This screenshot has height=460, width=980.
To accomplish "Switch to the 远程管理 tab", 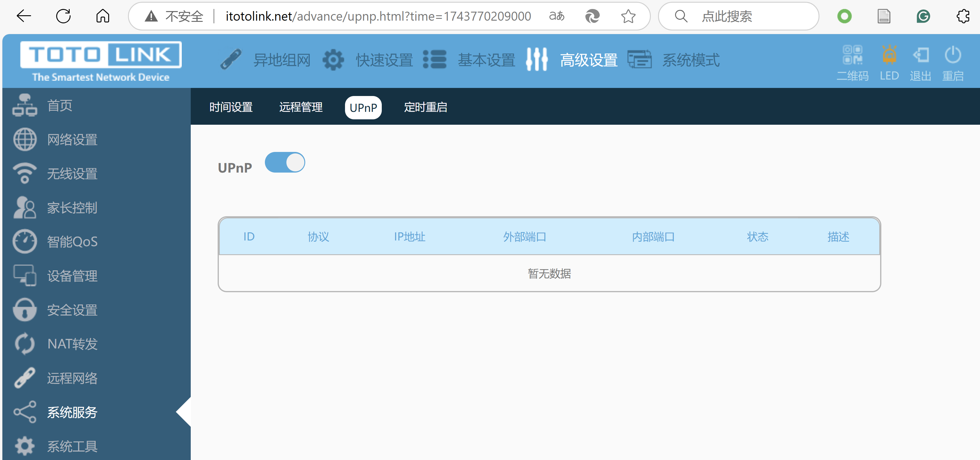I will tap(300, 107).
